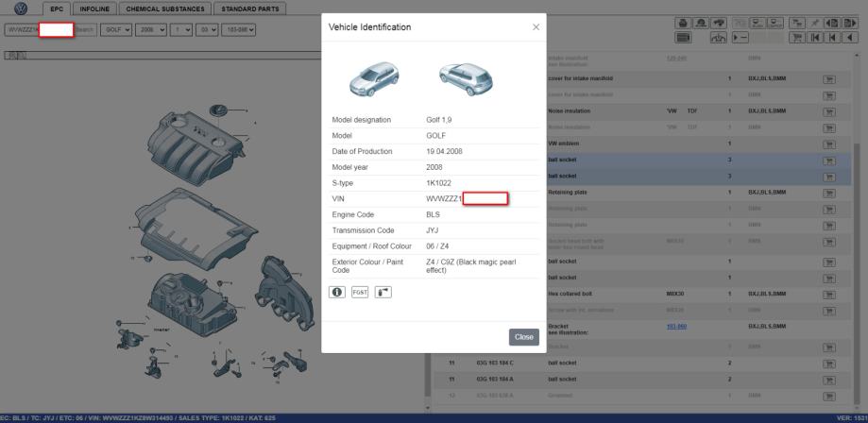
Task: Click the Engine Code BLS value
Action: click(434, 215)
